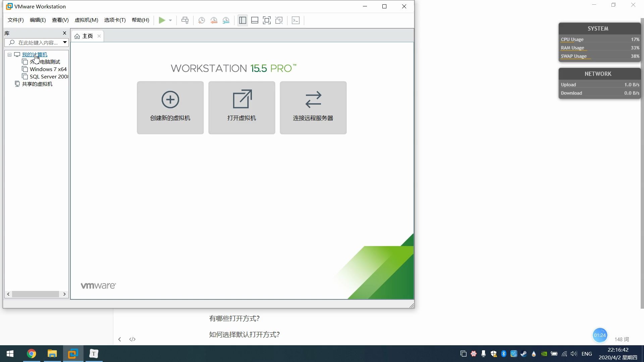Click the microphone tray icon

pyautogui.click(x=483, y=354)
